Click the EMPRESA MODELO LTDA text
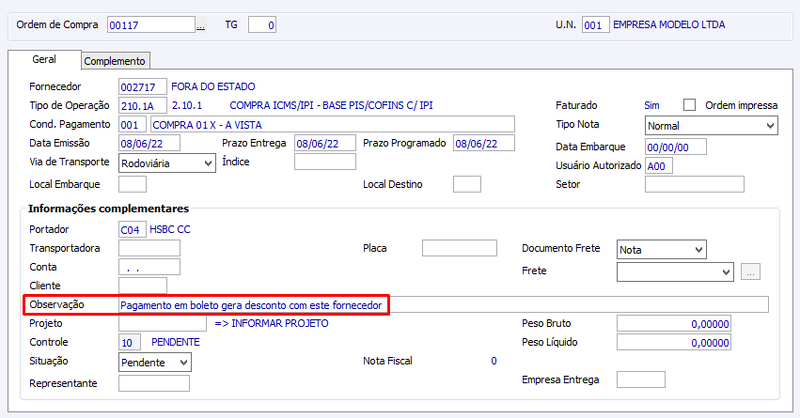The image size is (800, 418). coord(669,24)
